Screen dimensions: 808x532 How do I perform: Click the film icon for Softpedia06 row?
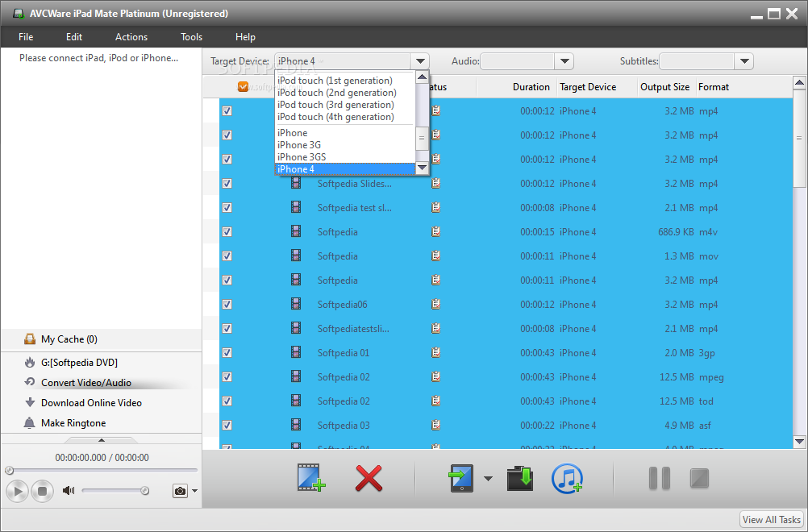296,304
